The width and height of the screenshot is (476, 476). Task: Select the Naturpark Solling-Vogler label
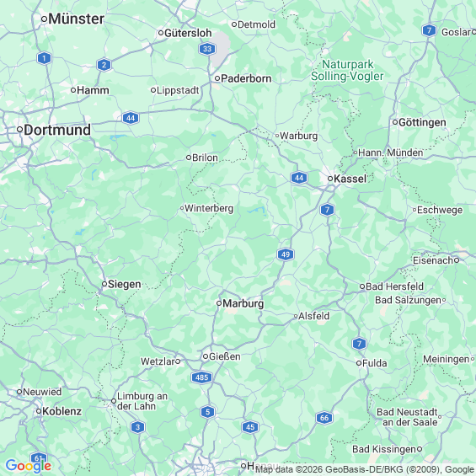pyautogui.click(x=347, y=70)
